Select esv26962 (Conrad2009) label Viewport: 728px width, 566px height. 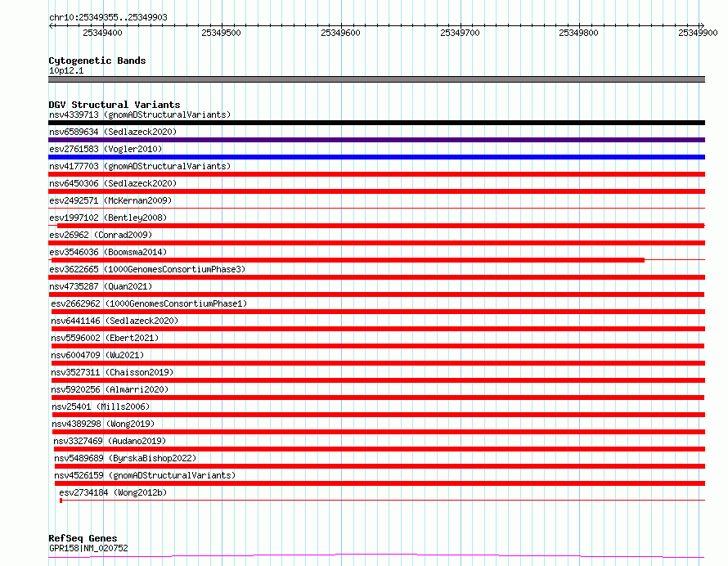pos(101,235)
